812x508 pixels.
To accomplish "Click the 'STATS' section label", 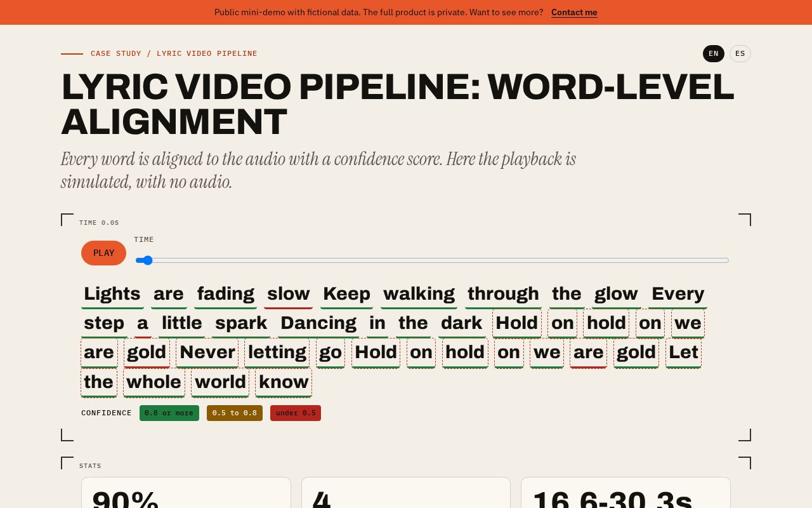I will (90, 466).
